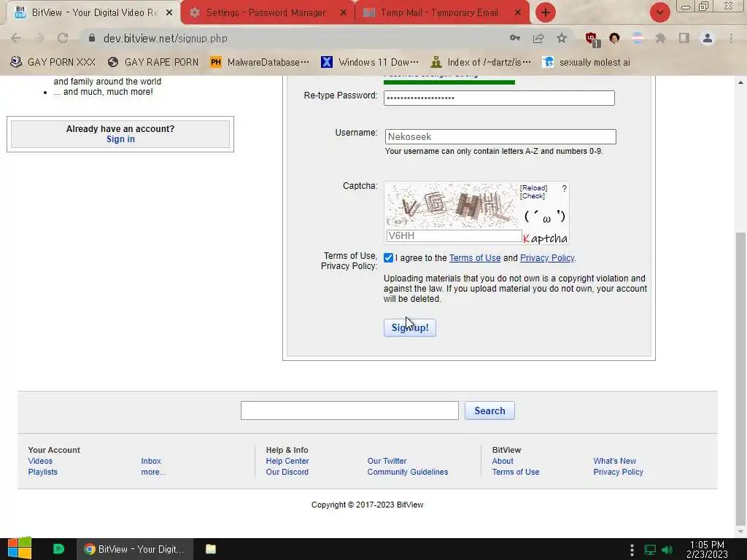747x560 pixels.
Task: Reload the page with the refresh icon
Action: click(x=63, y=38)
